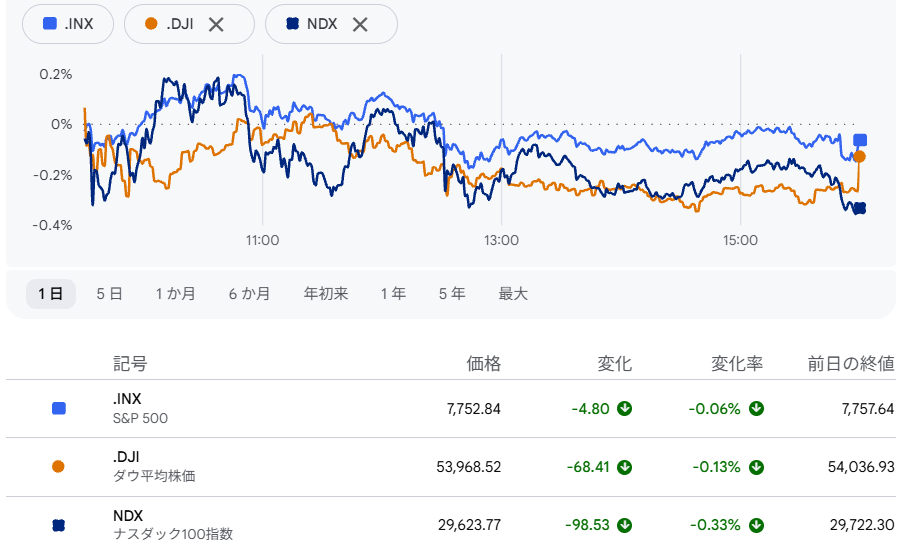
Task: Click the ナスダック100指数 name label
Action: (x=173, y=534)
